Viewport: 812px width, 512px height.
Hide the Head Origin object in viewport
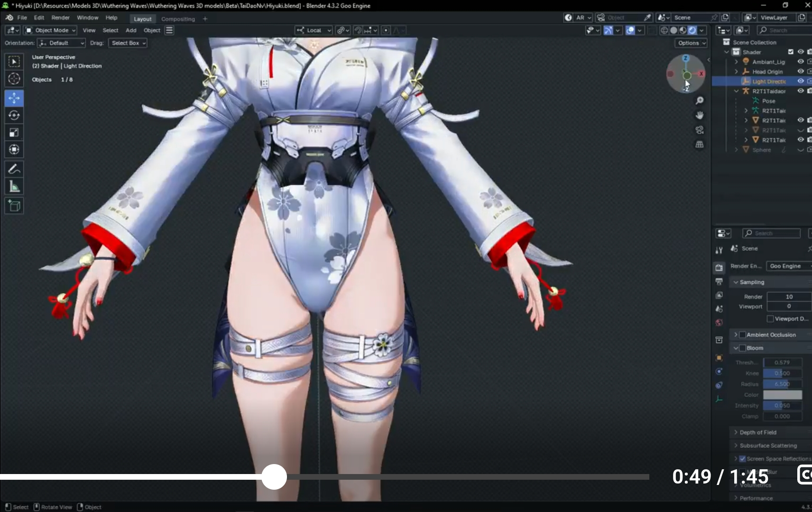click(x=801, y=71)
